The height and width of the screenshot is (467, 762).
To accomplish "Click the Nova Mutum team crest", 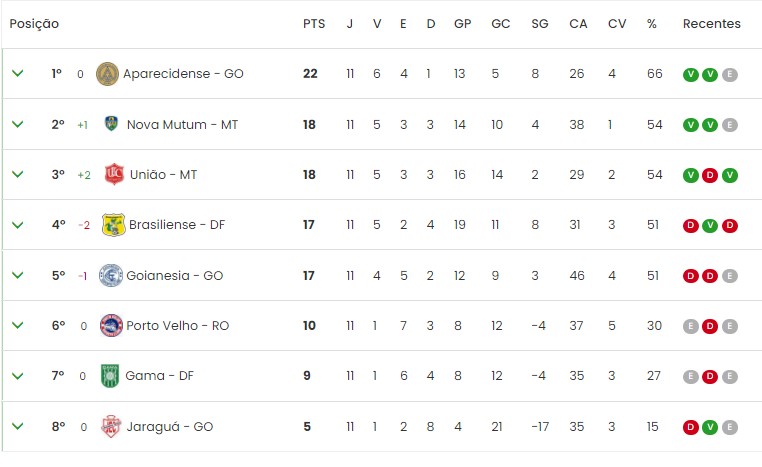I will click(111, 124).
